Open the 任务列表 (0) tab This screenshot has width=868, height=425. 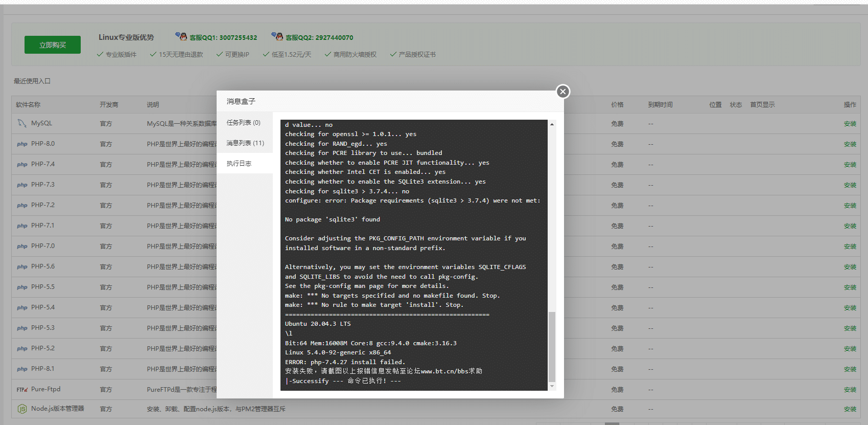(244, 123)
